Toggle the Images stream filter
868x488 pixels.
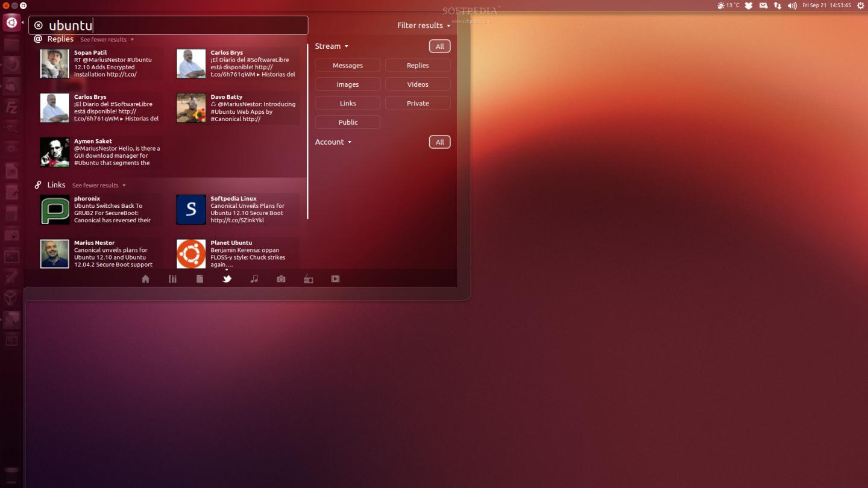(x=348, y=85)
